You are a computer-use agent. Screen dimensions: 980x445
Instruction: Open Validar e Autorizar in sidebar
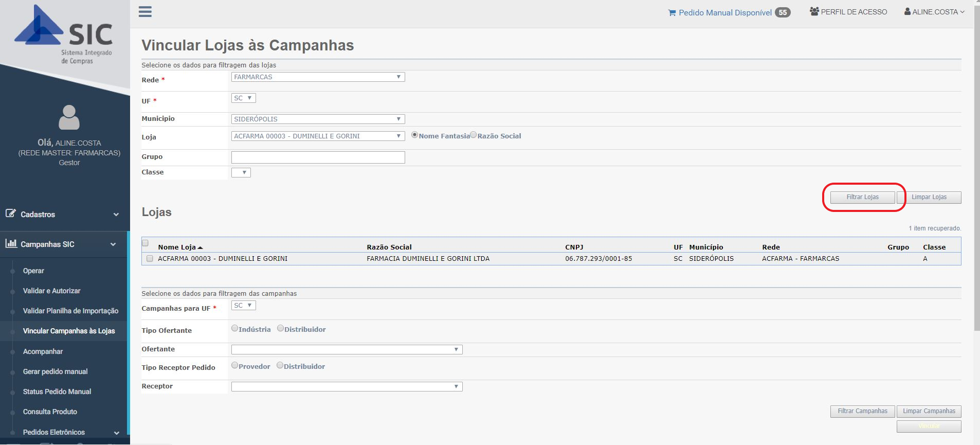pyautogui.click(x=51, y=291)
